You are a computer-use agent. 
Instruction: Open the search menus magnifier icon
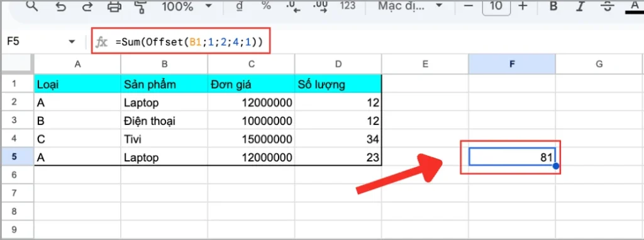click(x=31, y=6)
